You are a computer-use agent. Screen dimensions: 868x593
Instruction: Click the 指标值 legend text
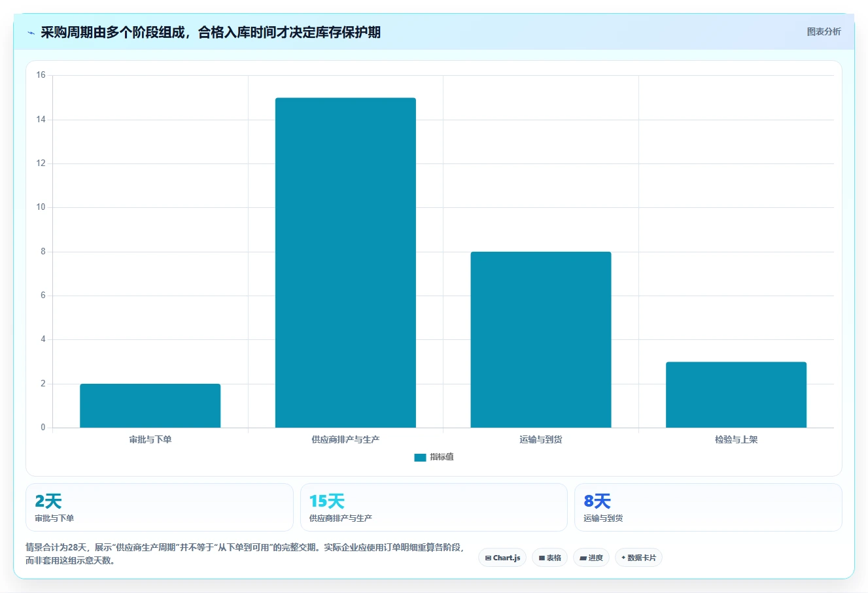[442, 457]
